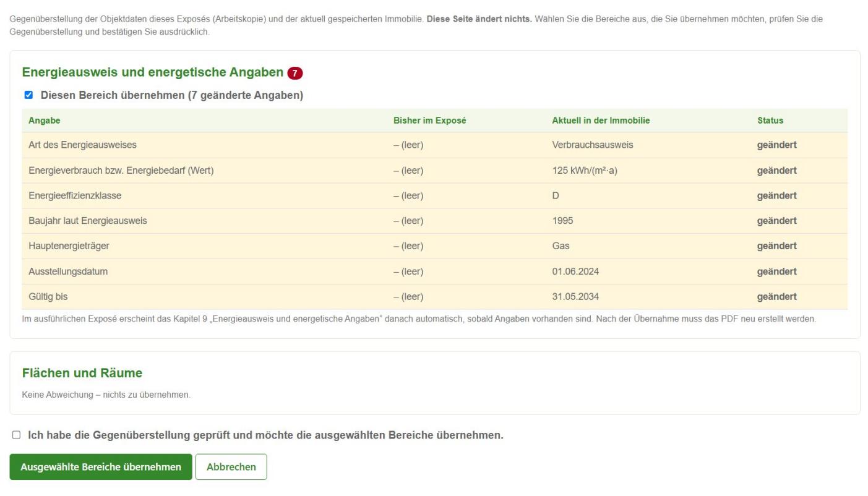Cancel with the 'Abbrechen' button
The width and height of the screenshot is (868, 496).
coord(231,467)
